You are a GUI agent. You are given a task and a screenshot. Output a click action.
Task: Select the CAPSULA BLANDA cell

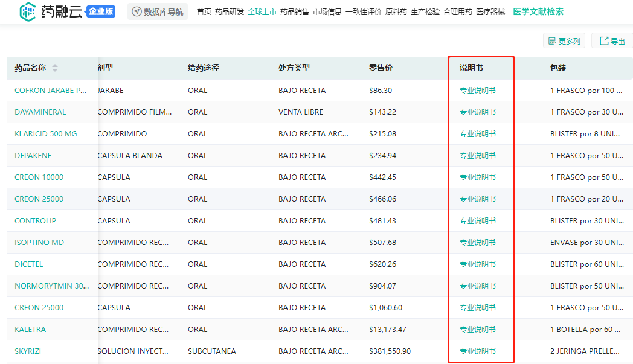pos(130,156)
